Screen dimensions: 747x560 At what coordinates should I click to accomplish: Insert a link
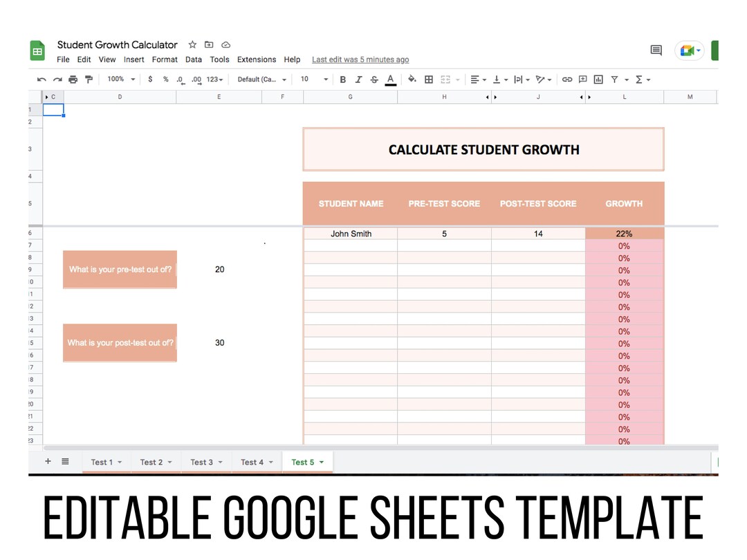(568, 79)
